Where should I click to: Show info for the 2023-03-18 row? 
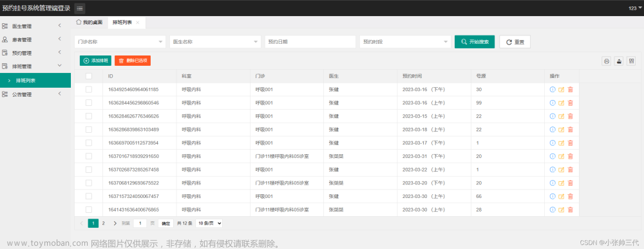(x=553, y=129)
